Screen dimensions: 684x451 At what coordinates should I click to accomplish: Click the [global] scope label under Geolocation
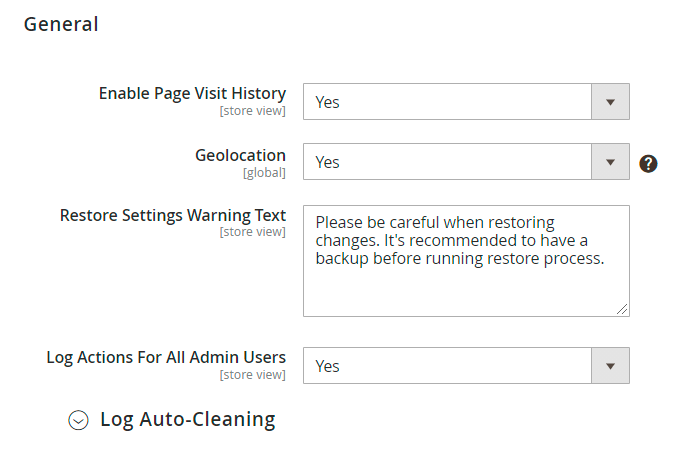point(264,173)
